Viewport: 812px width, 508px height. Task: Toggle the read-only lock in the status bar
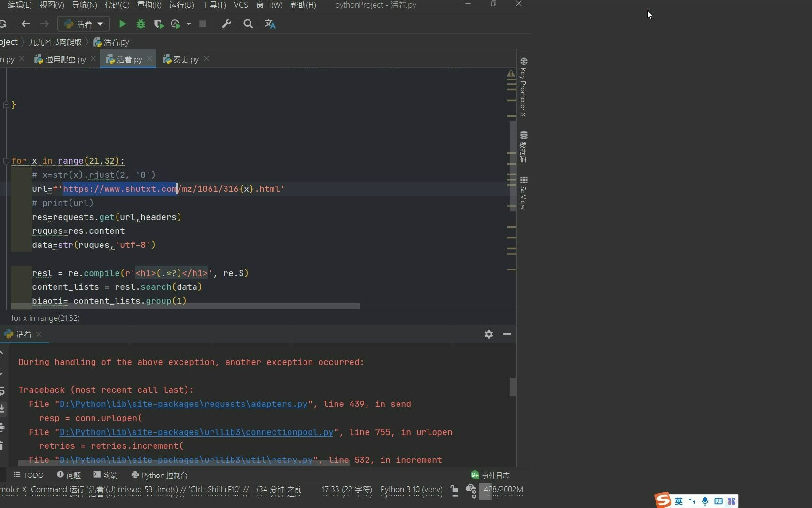(x=454, y=490)
